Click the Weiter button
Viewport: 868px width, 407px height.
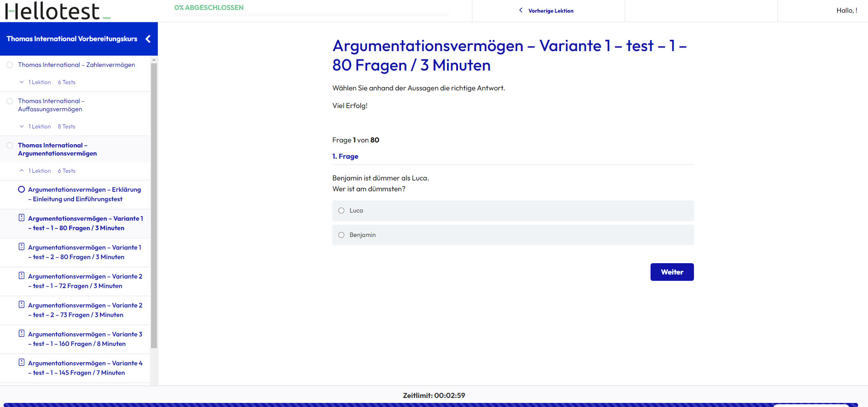point(672,272)
